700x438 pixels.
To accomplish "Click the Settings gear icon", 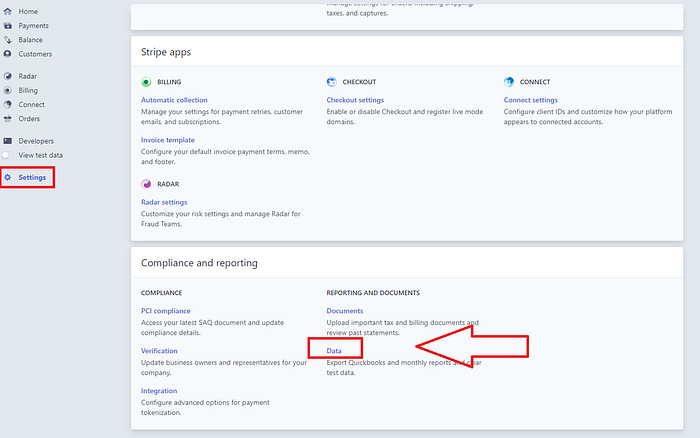I will tap(8, 177).
